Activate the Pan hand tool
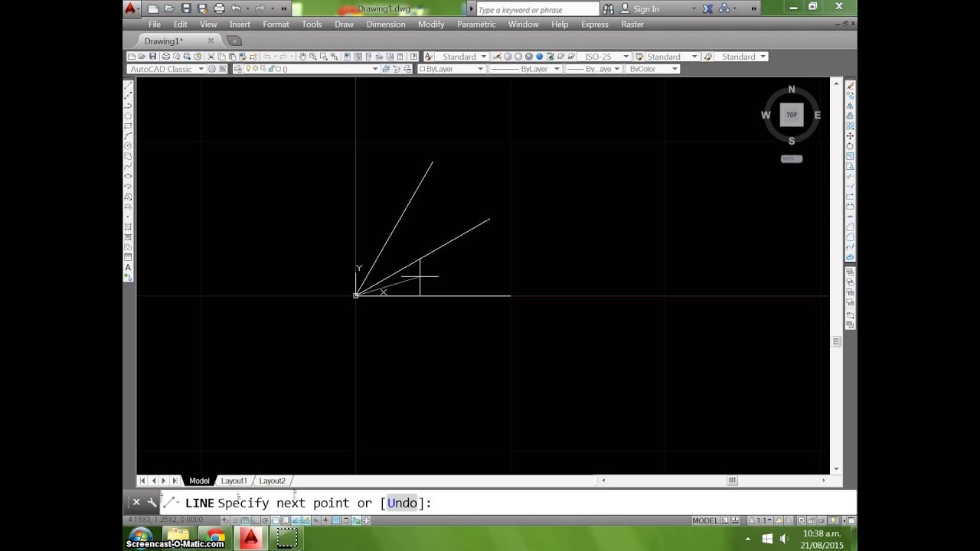The image size is (980, 551). (x=302, y=57)
